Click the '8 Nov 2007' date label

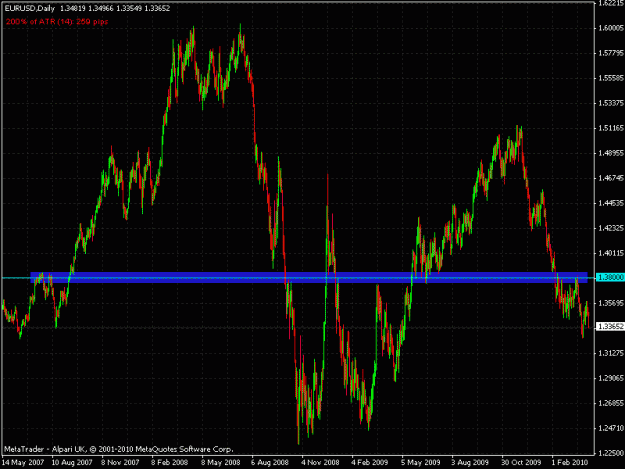(120, 462)
